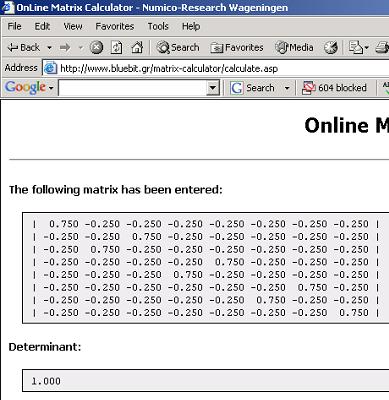
Task: Open the Search toolbar button
Action: click(x=178, y=48)
